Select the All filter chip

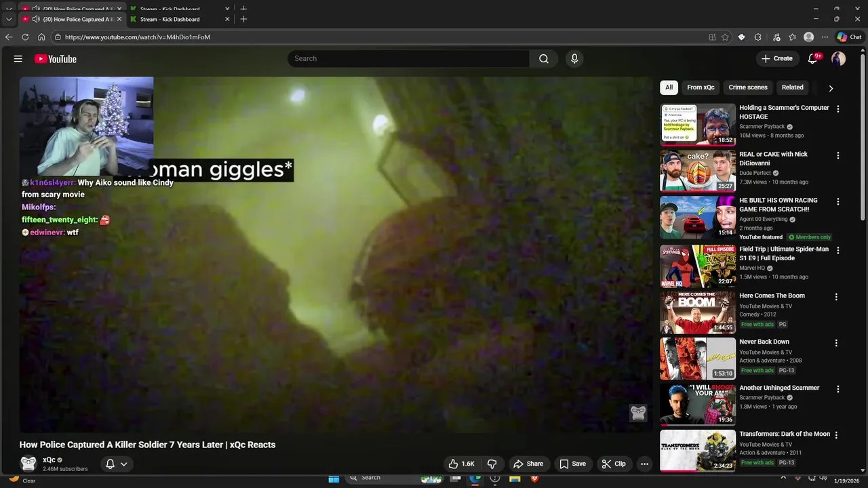click(x=669, y=87)
